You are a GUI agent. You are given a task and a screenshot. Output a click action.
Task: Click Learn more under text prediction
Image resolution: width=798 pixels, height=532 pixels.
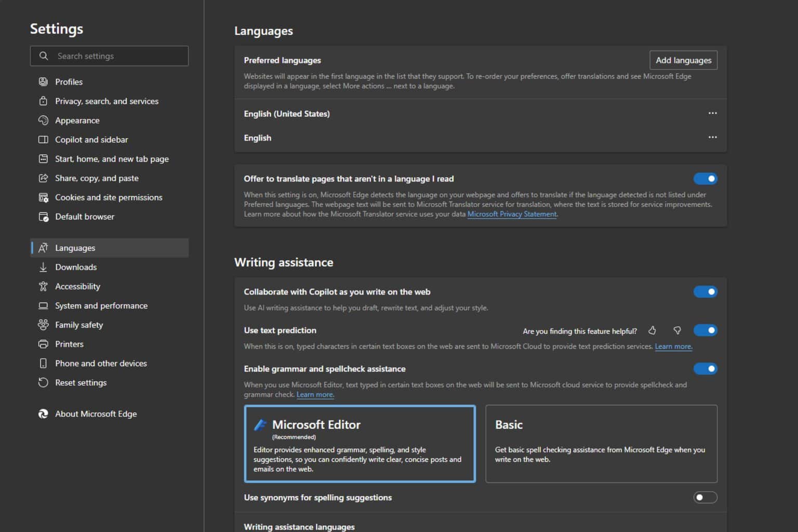(673, 347)
